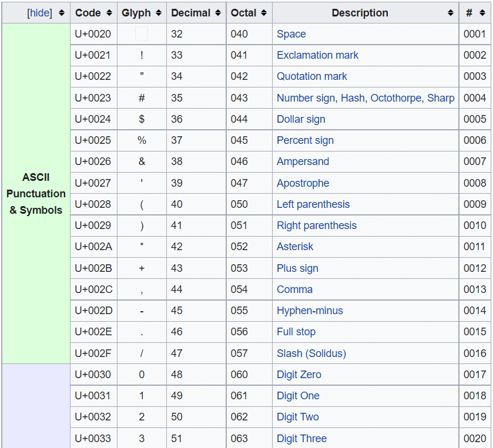493x448 pixels.
Task: Click the Decimal column sort arrows
Action: 217,13
